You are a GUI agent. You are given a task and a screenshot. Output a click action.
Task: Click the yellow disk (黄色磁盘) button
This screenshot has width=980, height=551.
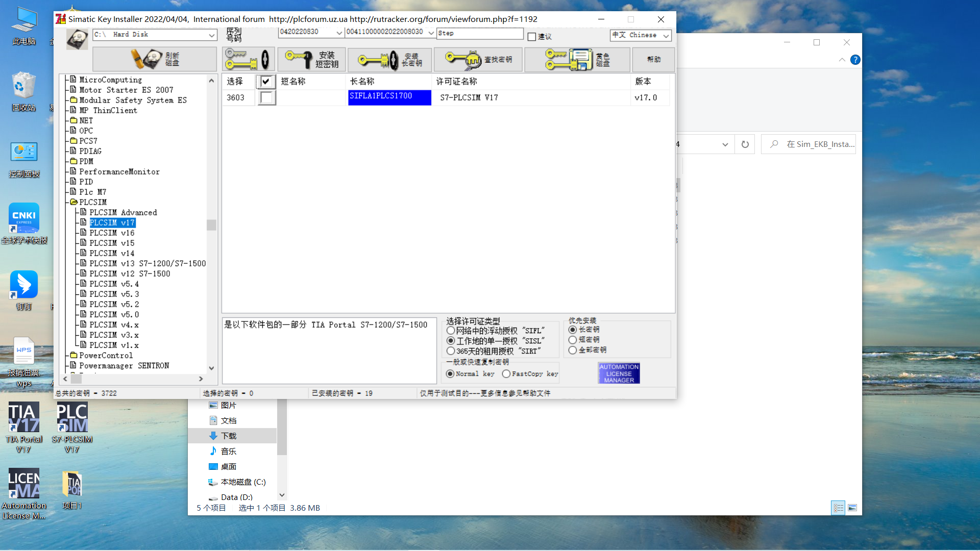(x=577, y=60)
